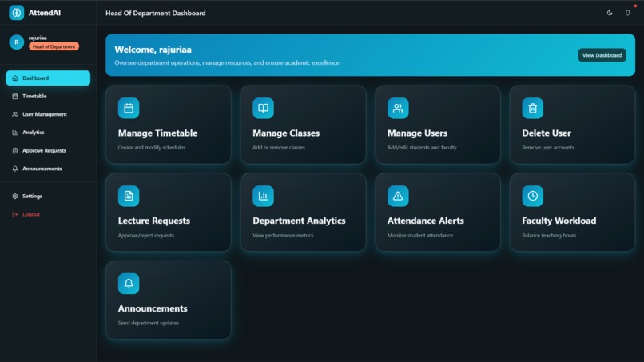Viewport: 644px width, 362px height.
Task: Open the Delete User card title
Action: tap(547, 133)
